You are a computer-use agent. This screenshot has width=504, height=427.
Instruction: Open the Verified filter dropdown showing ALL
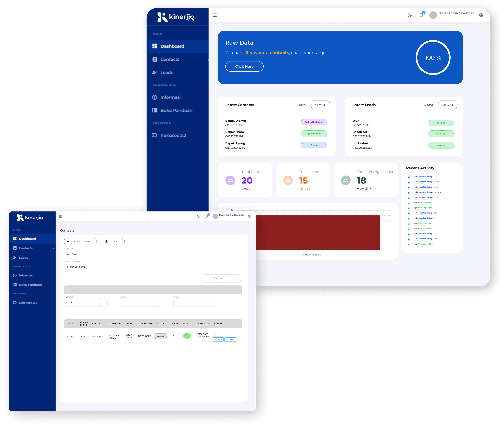click(87, 302)
